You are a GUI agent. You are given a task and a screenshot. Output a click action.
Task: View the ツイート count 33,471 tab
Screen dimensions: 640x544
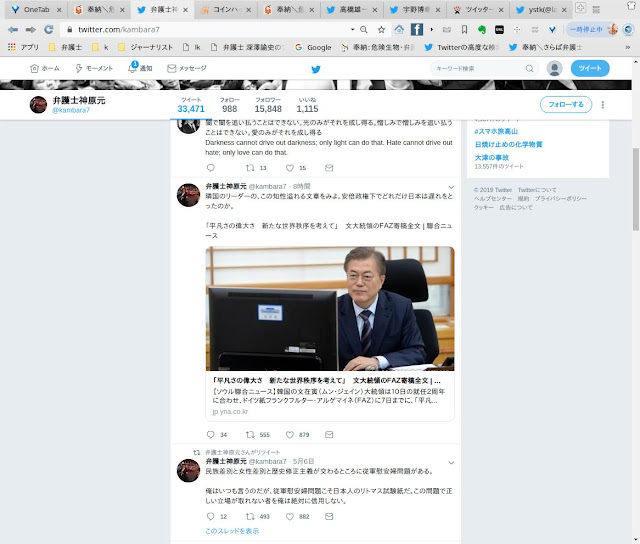pyautogui.click(x=191, y=105)
